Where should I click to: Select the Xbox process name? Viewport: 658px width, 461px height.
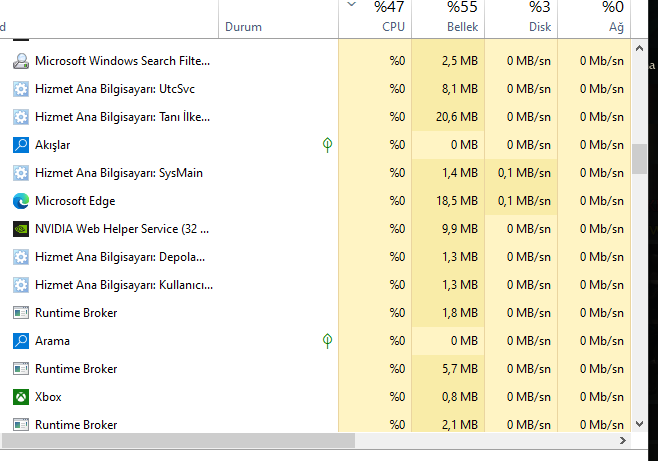click(x=48, y=397)
